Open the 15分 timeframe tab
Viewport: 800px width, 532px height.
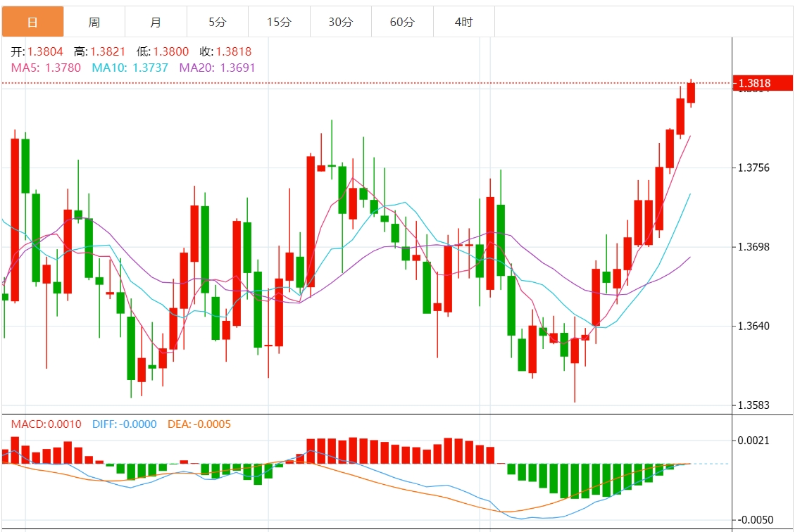point(280,22)
